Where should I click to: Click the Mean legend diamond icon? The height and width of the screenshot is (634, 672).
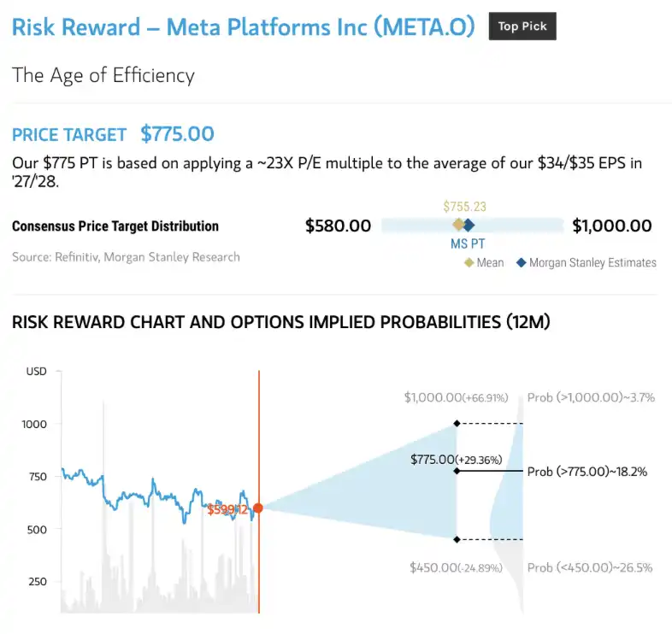469,262
